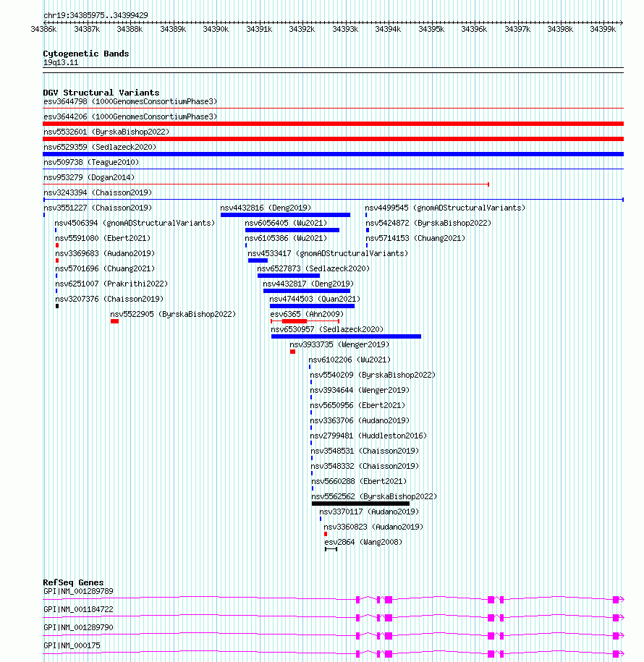644x662 pixels.
Task: Open nsv5424872 (ByrskaBishop2022) label
Action: click(x=428, y=224)
